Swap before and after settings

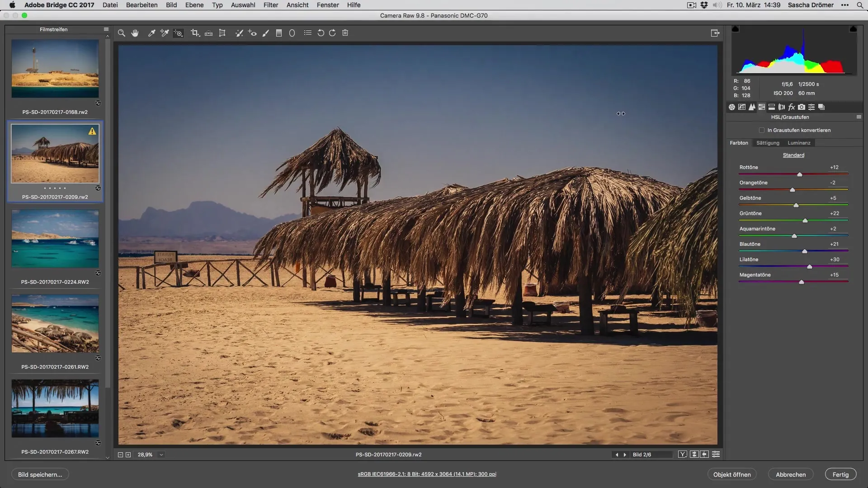(x=694, y=455)
